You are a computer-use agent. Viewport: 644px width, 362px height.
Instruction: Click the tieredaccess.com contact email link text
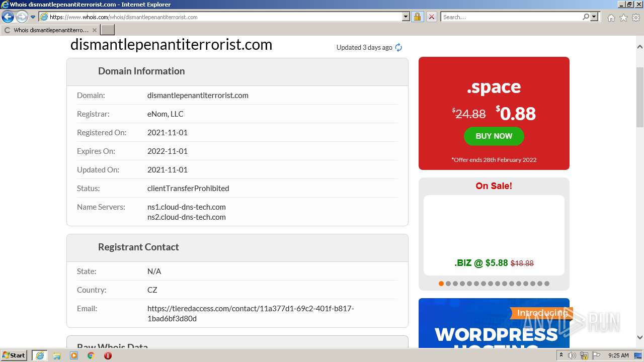pyautogui.click(x=251, y=314)
